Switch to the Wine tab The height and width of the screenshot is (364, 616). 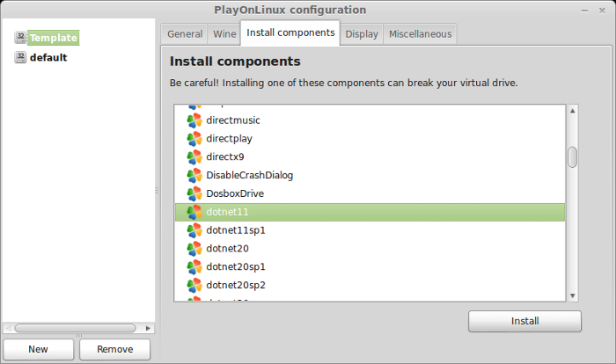[x=224, y=34]
